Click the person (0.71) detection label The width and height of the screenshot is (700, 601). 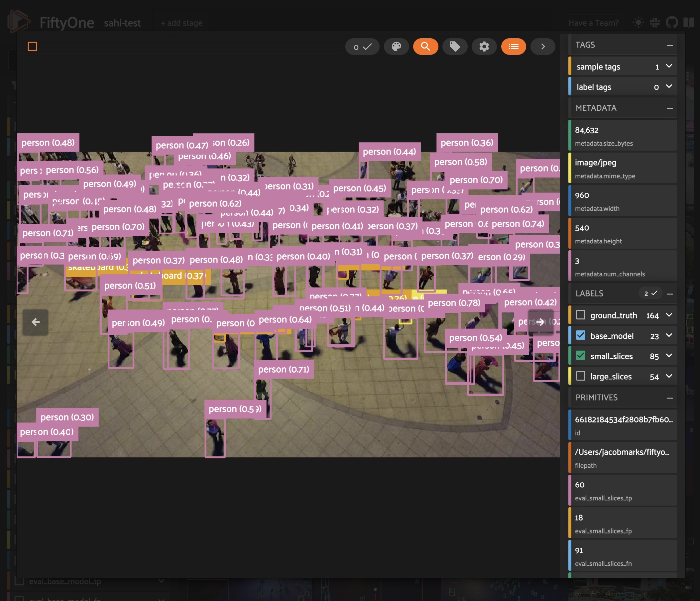click(x=284, y=369)
